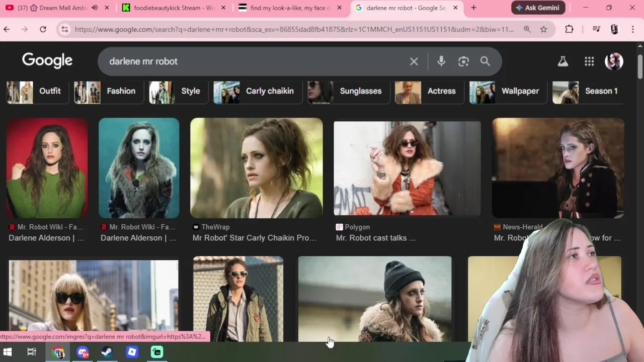Filter images by Wallpaper chip
This screenshot has height=362, width=644.
pyautogui.click(x=508, y=92)
